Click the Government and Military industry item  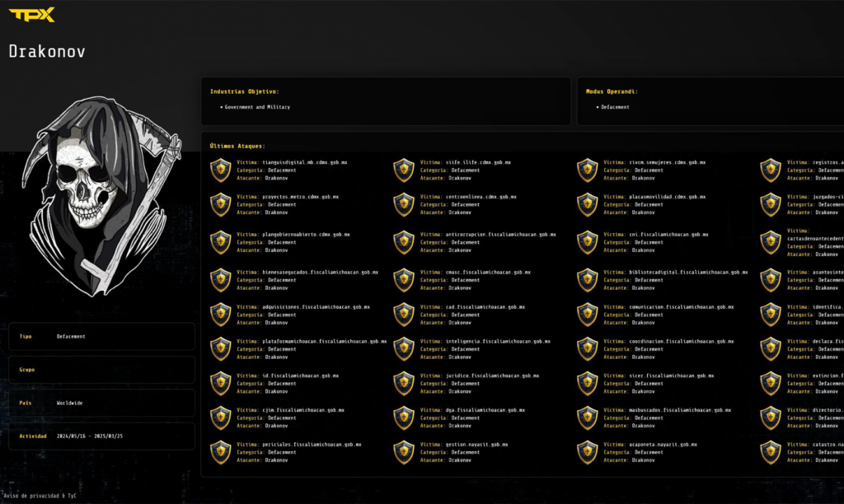pos(257,107)
